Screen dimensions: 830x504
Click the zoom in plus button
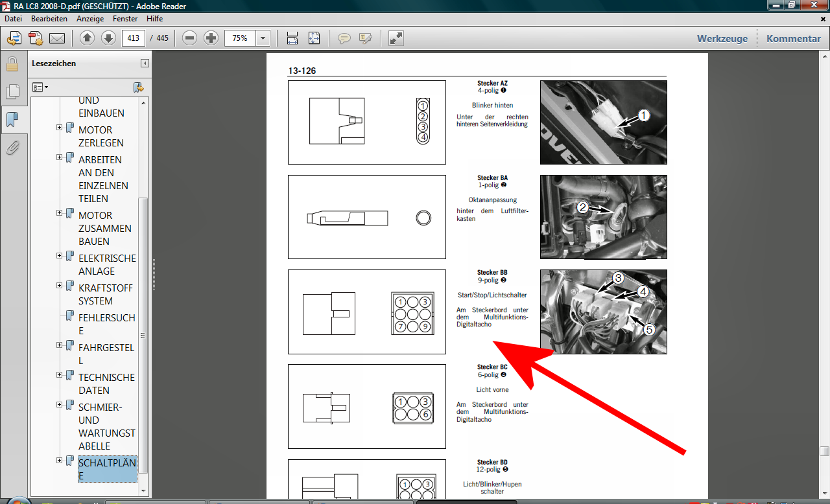click(x=211, y=38)
